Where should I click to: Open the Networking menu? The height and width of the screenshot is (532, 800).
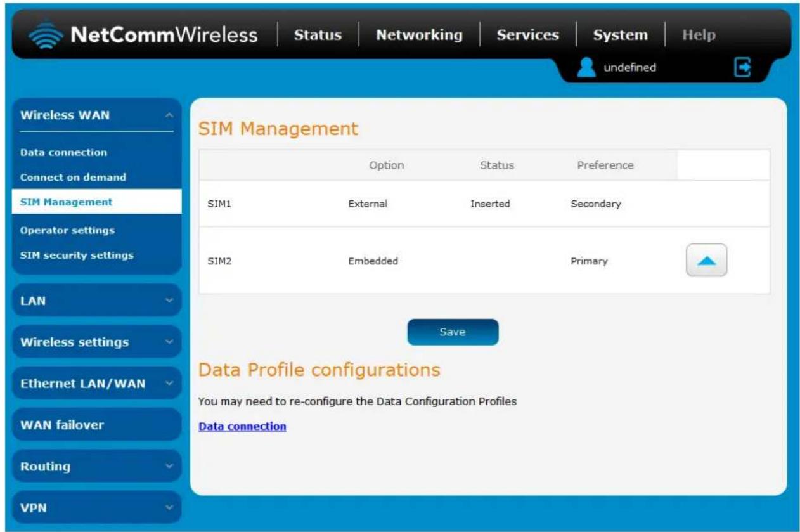click(x=419, y=35)
